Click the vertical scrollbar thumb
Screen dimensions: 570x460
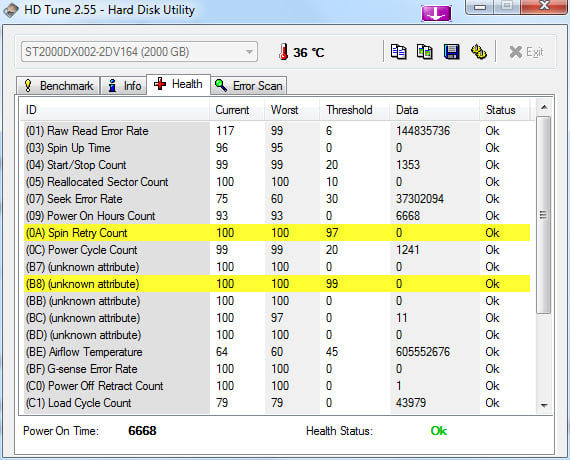[x=544, y=215]
